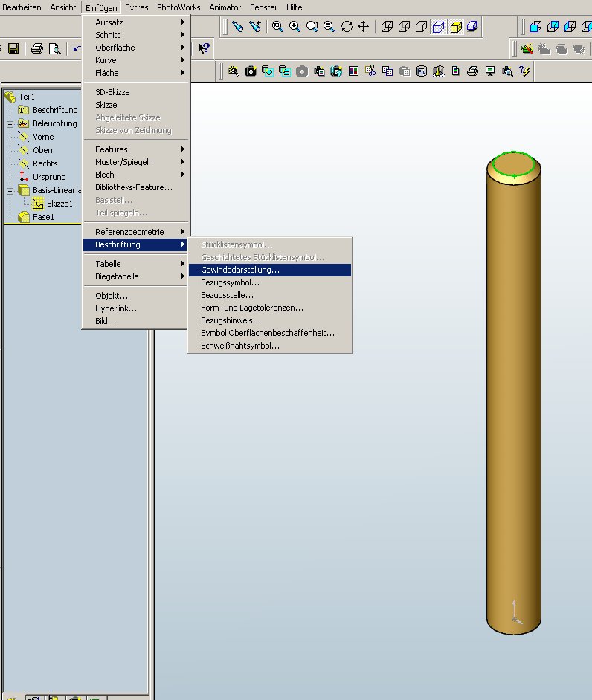Open the Tabelle submenu
This screenshot has width=592, height=700.
click(x=136, y=263)
